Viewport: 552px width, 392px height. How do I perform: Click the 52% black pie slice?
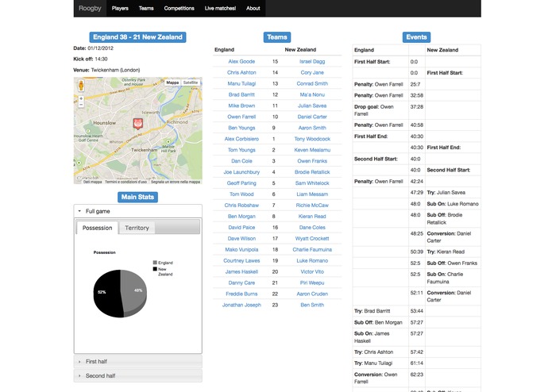click(106, 293)
